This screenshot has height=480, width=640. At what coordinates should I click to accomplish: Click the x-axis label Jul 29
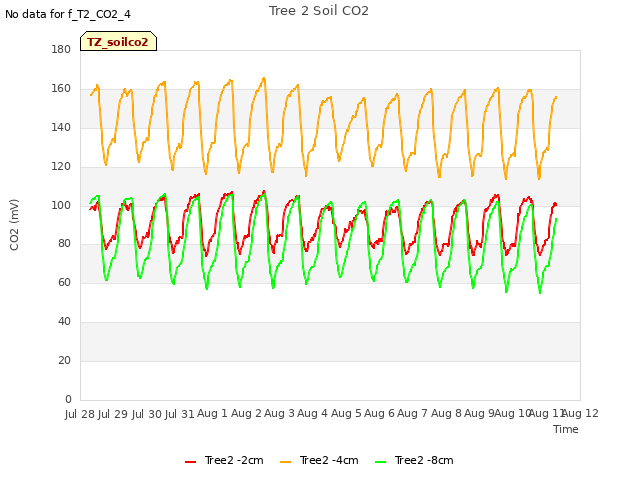[x=113, y=414]
